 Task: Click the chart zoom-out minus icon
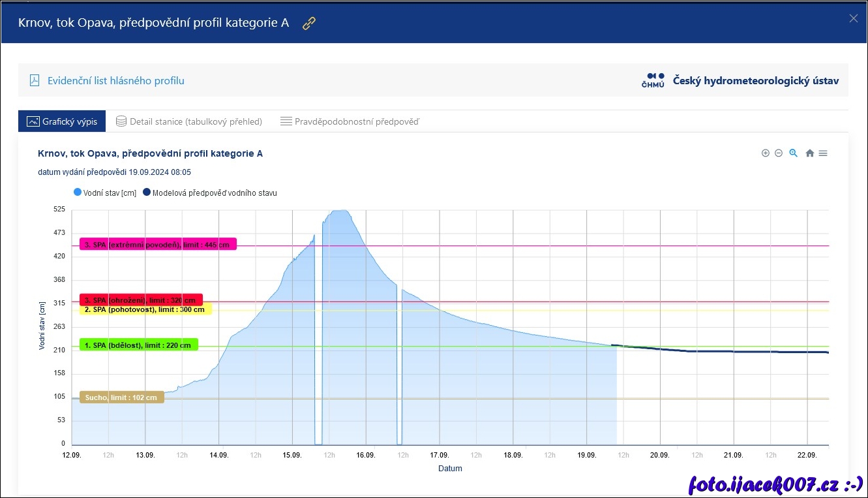coord(779,153)
